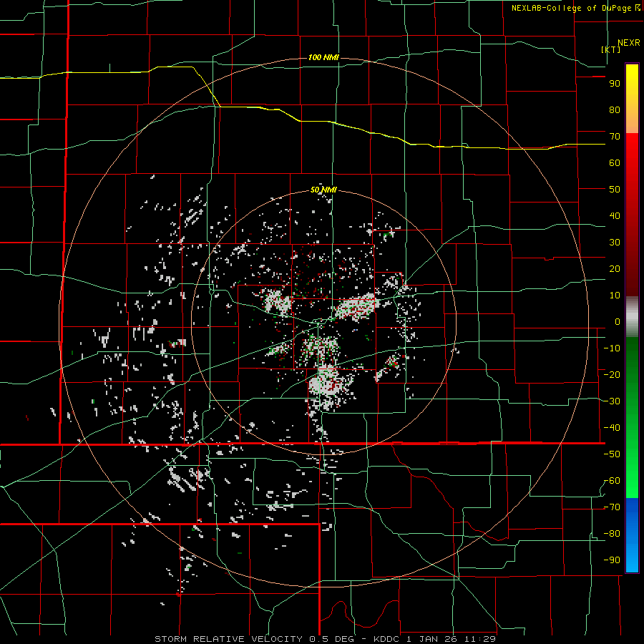
Task: Click the 100 NMI range ring label
Action: pyautogui.click(x=323, y=57)
